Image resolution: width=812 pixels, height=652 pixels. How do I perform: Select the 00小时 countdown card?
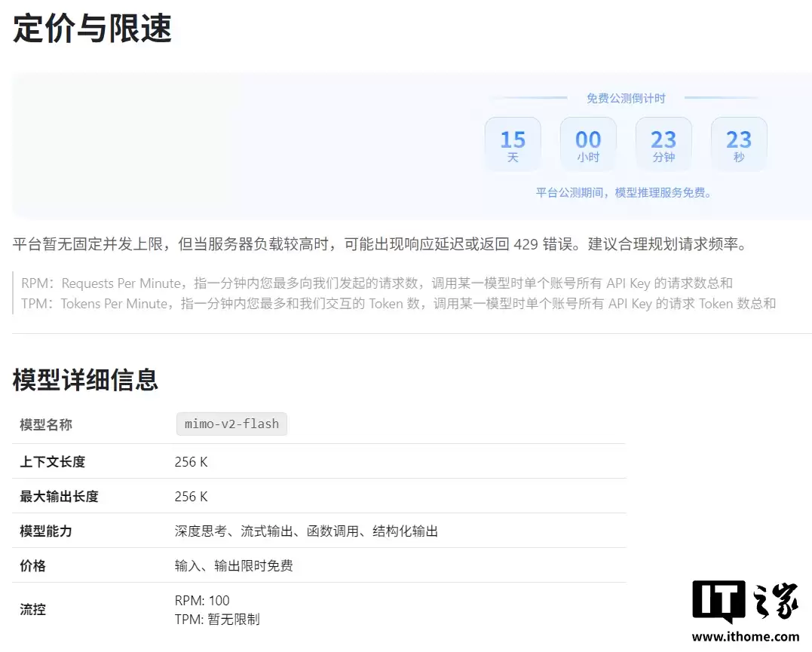(588, 143)
